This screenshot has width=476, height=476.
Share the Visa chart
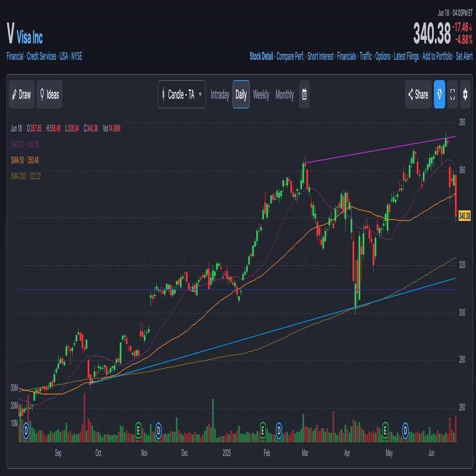click(x=418, y=94)
